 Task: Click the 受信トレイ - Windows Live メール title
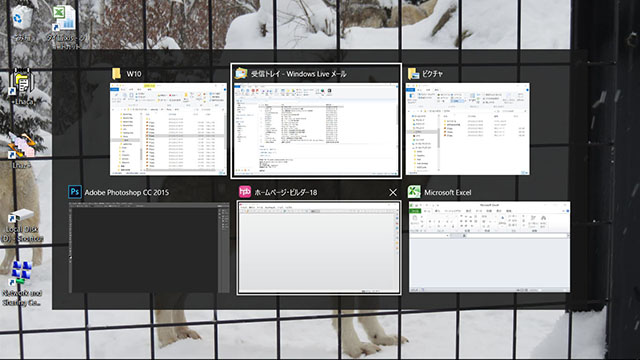299,74
